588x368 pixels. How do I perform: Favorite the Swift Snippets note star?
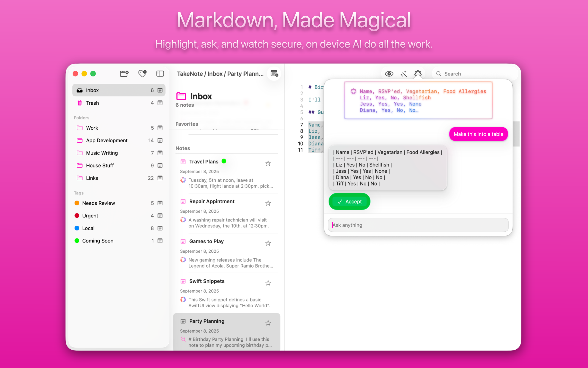pyautogui.click(x=268, y=283)
